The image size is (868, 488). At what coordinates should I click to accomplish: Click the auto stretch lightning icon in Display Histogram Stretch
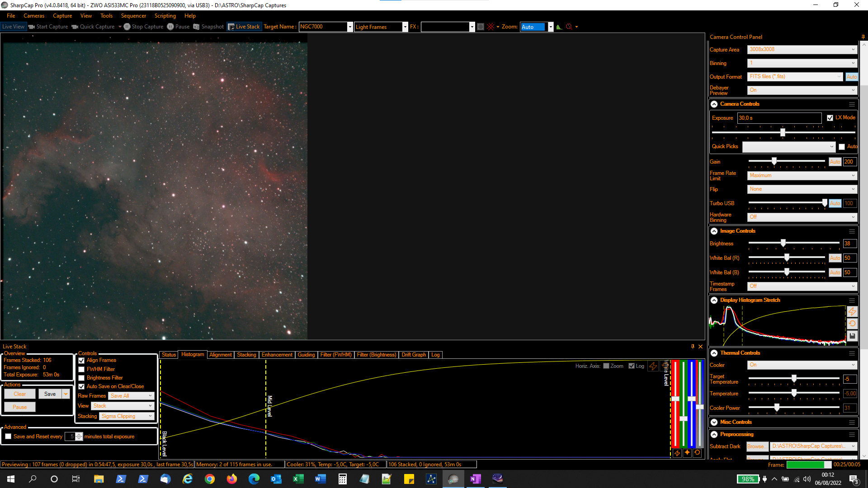coord(852,311)
